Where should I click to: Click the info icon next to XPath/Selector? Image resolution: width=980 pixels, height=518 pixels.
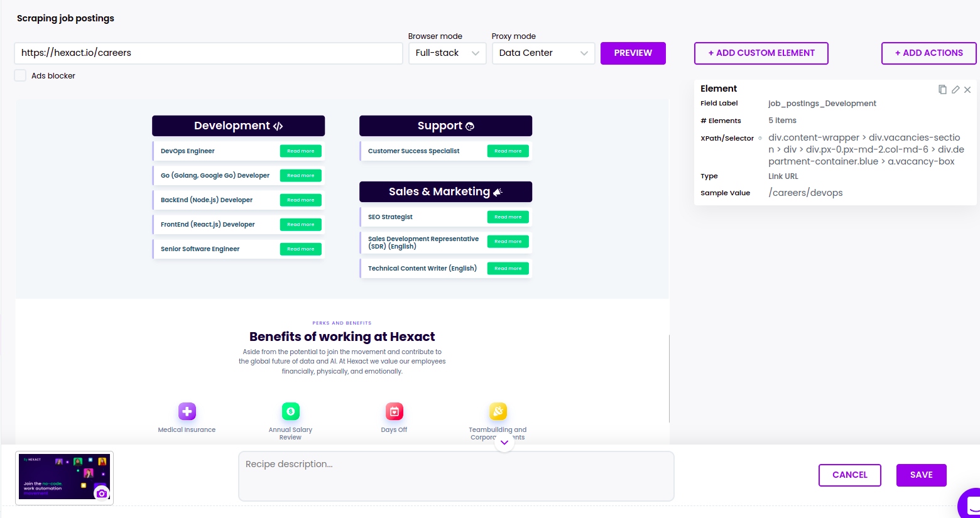tap(759, 138)
